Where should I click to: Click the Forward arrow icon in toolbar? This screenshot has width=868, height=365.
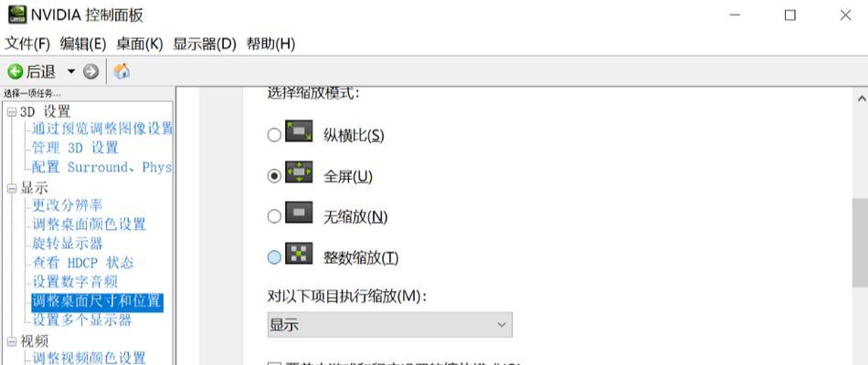click(90, 71)
